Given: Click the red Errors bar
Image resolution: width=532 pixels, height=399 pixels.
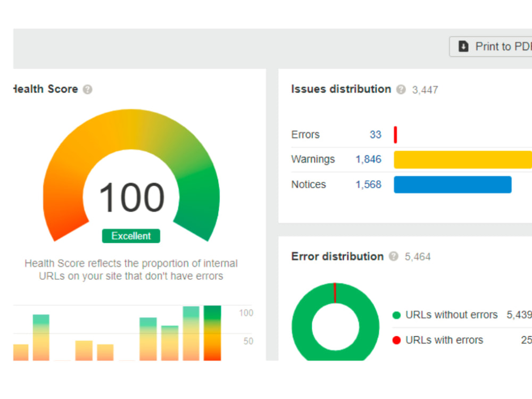Looking at the screenshot, I should click(395, 135).
